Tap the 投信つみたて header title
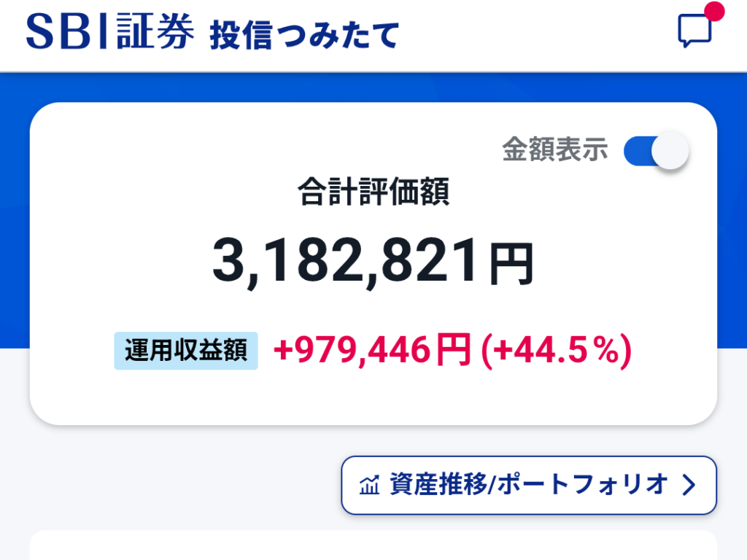This screenshot has height=560, width=747. (x=304, y=34)
